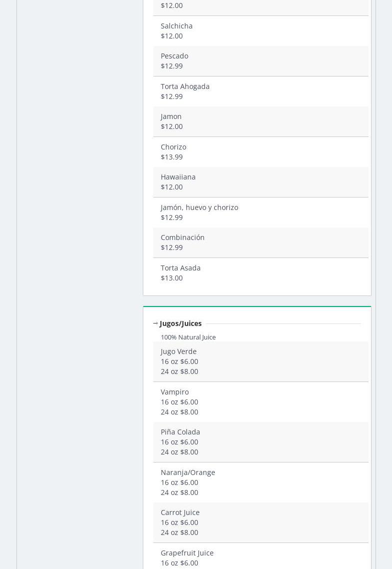392x569 pixels.
Task: Choose the Vampiro juice item
Action: pos(174,392)
